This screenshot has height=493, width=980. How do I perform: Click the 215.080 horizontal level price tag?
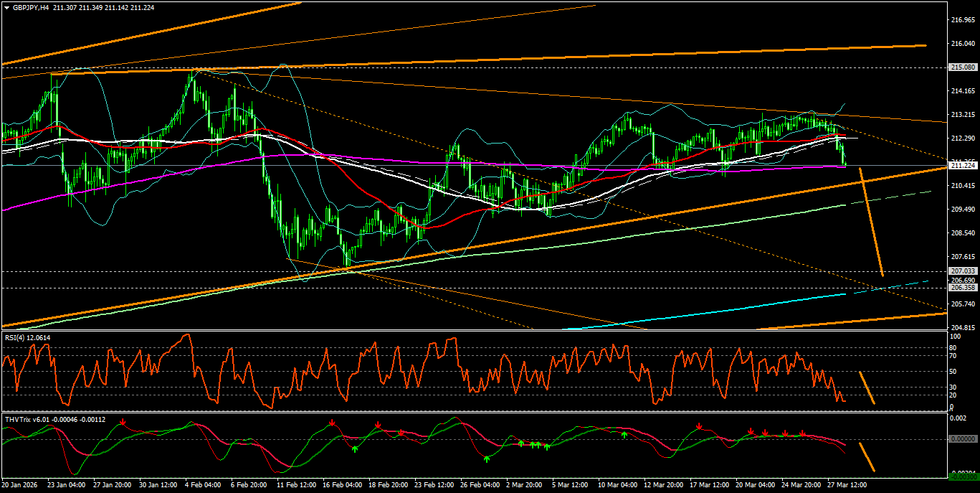[x=964, y=67]
